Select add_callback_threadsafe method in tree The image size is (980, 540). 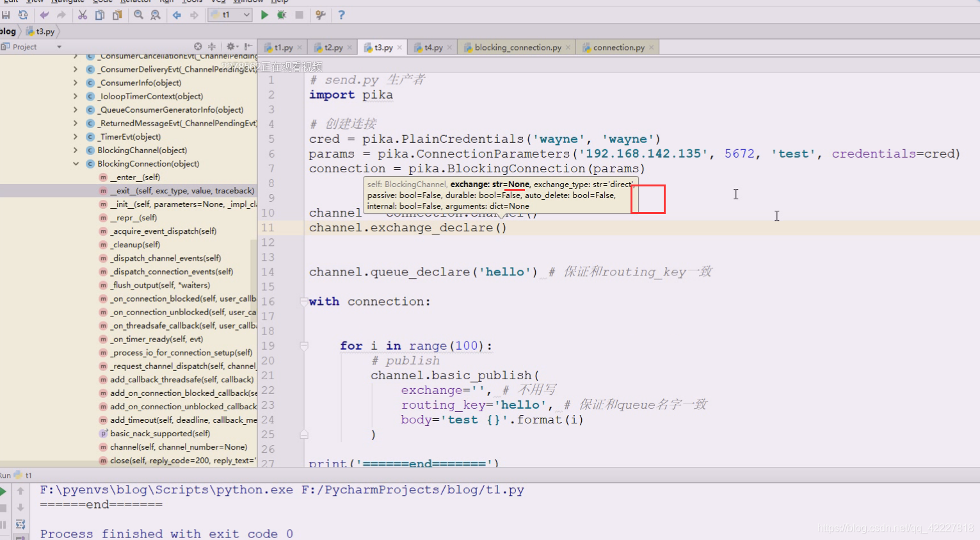(181, 379)
